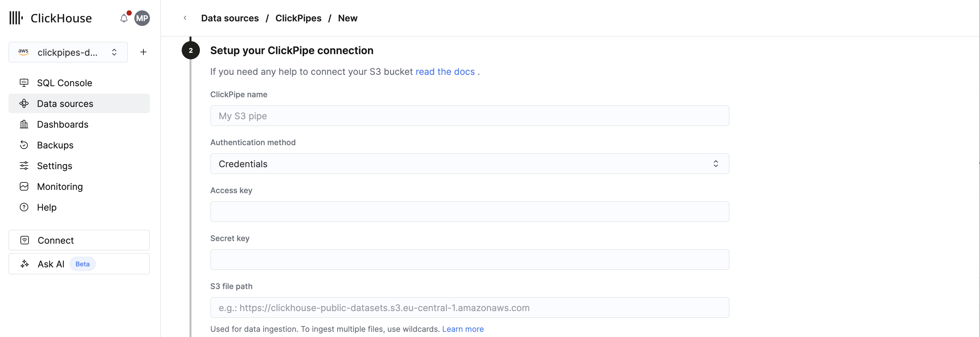Open Dashboards in the sidebar

(x=62, y=124)
